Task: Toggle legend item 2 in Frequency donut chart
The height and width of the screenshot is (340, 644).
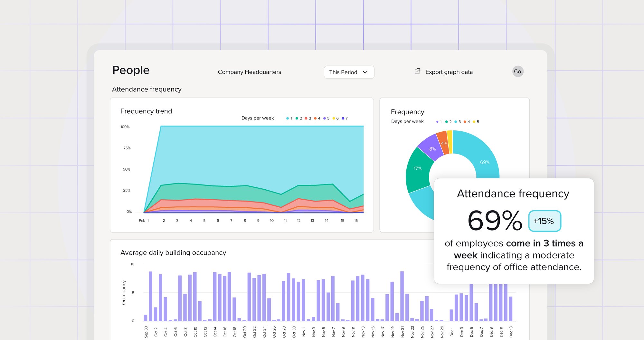Action: click(448, 122)
